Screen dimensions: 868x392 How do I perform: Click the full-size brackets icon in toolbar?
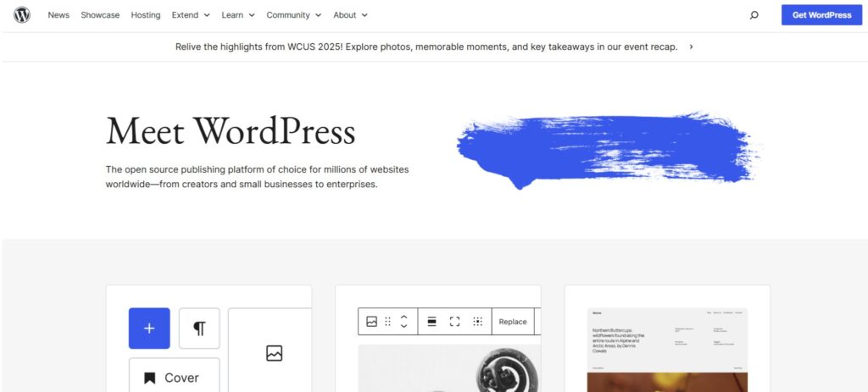(454, 322)
